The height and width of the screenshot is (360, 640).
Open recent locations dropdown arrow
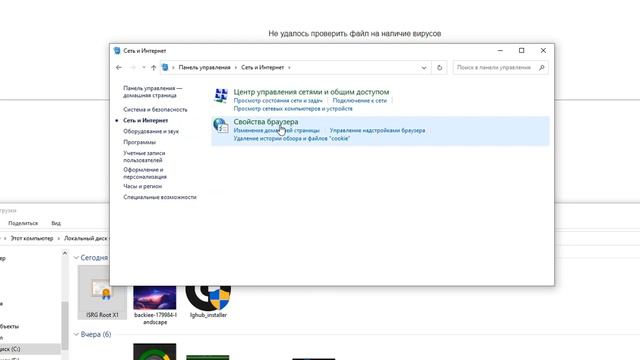(x=144, y=67)
